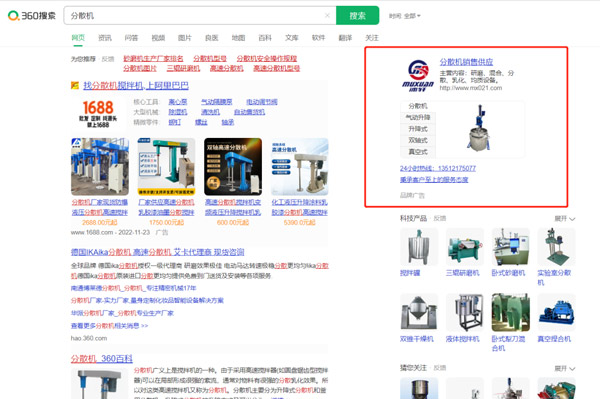The height and width of the screenshot is (399, 600).
Task: Open the 德国IKA分散机 result link
Action: (157, 252)
